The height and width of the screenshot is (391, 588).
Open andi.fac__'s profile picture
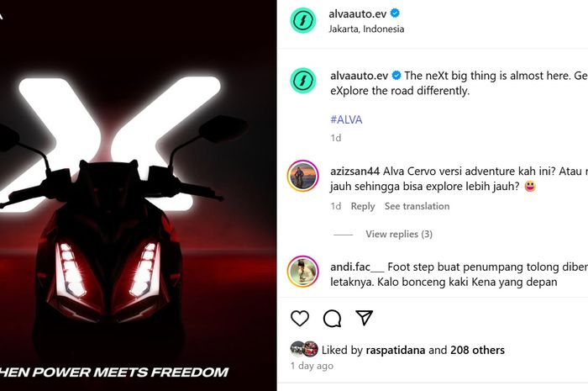303,272
